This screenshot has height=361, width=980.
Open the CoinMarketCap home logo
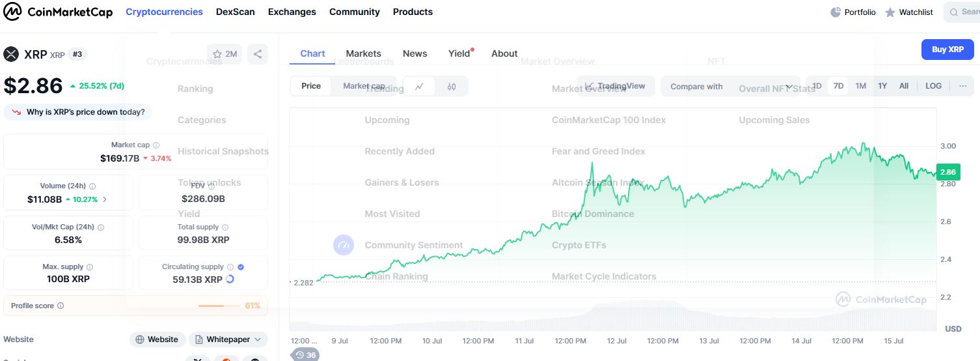click(59, 12)
